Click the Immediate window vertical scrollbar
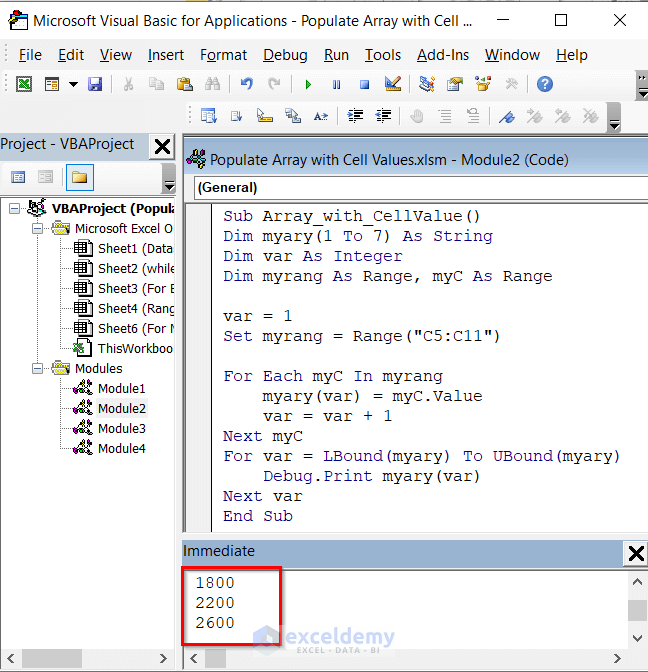Viewport: 648px width, 672px height. 636,610
